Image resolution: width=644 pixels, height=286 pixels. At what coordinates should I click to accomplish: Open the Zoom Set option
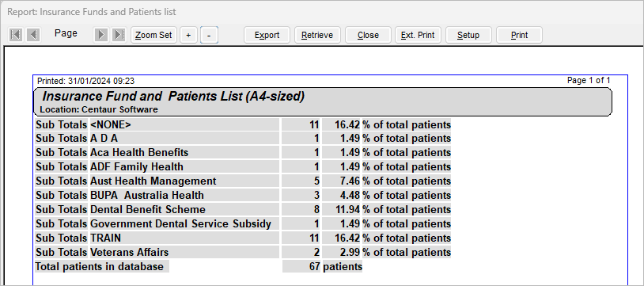click(154, 35)
